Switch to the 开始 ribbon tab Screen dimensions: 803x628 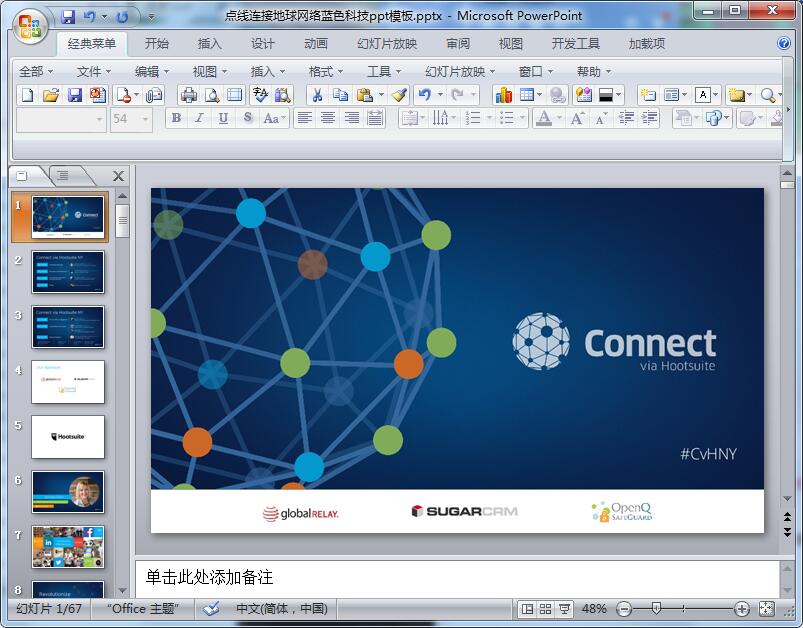(157, 44)
